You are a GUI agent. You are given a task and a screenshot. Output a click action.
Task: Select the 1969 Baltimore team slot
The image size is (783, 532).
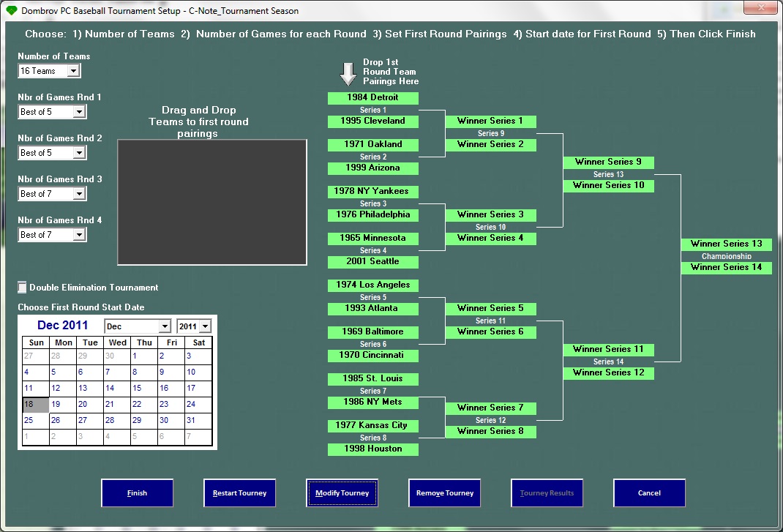point(373,331)
